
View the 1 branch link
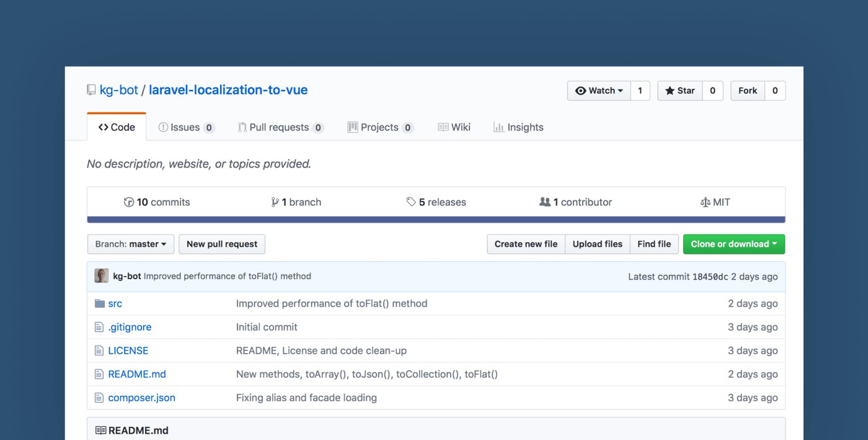296,202
